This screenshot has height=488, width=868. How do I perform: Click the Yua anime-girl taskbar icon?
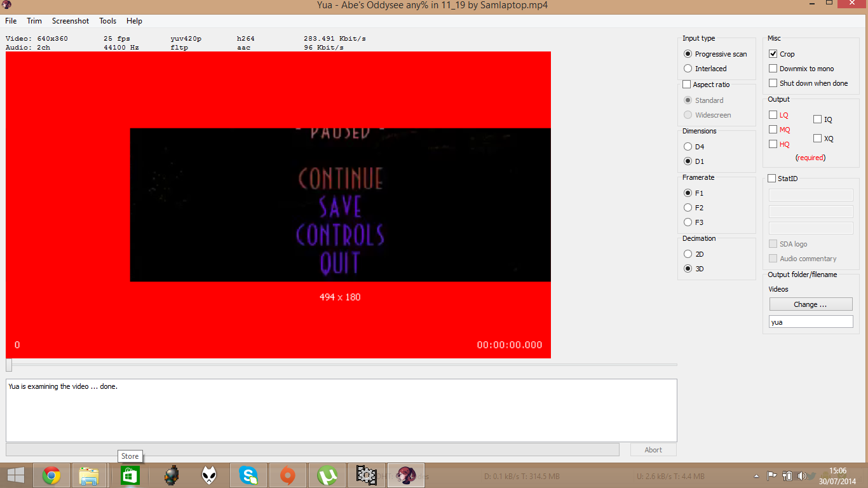(406, 475)
